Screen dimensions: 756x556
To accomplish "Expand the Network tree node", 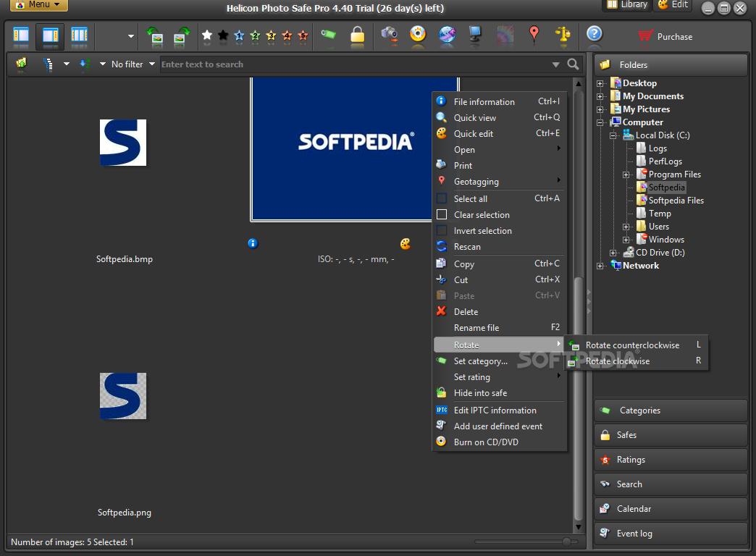I will (600, 266).
